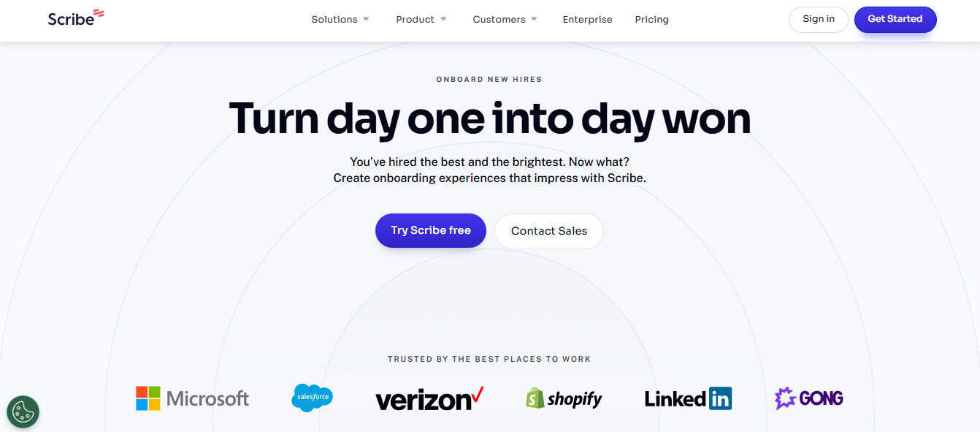The height and width of the screenshot is (432, 980).
Task: Click the Get Started button
Action: (895, 19)
